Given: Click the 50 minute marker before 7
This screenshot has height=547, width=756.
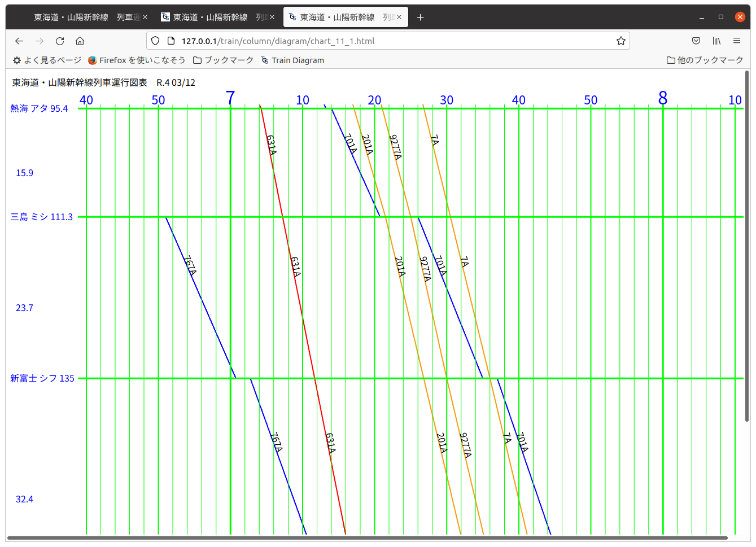Looking at the screenshot, I should (x=158, y=100).
